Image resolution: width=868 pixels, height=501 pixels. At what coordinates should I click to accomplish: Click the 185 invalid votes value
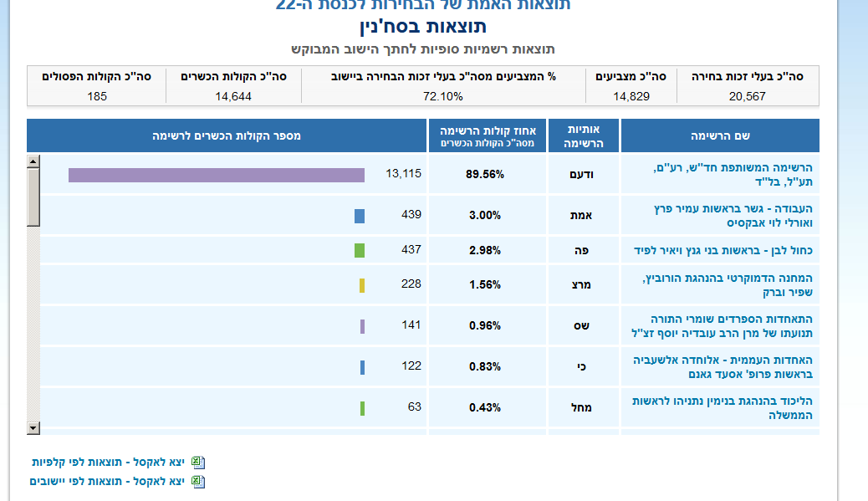(97, 96)
